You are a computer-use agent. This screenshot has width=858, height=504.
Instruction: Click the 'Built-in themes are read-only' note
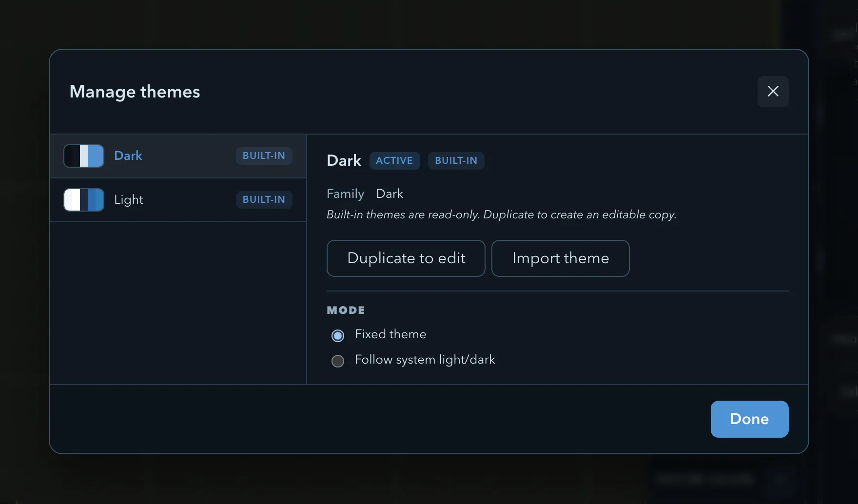point(501,215)
